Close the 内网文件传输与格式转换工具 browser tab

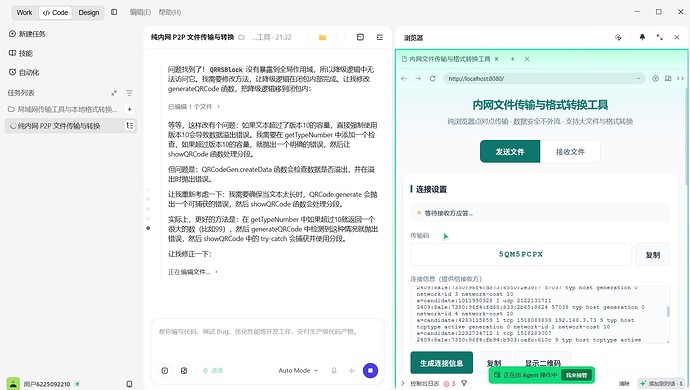click(496, 59)
